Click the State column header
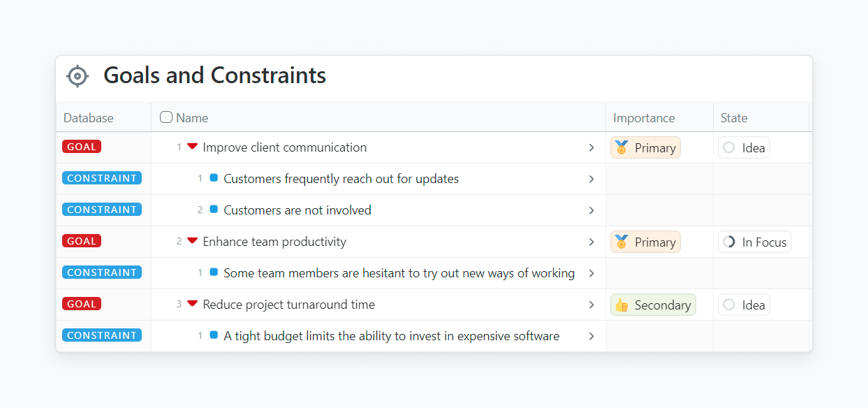The width and height of the screenshot is (868, 408). 734,118
